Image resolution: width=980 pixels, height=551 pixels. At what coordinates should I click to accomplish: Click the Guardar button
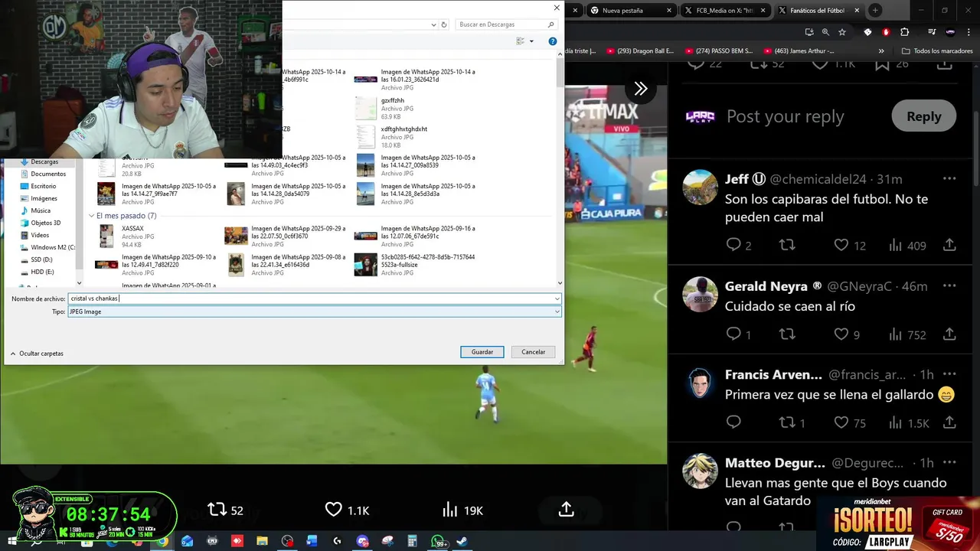click(482, 352)
